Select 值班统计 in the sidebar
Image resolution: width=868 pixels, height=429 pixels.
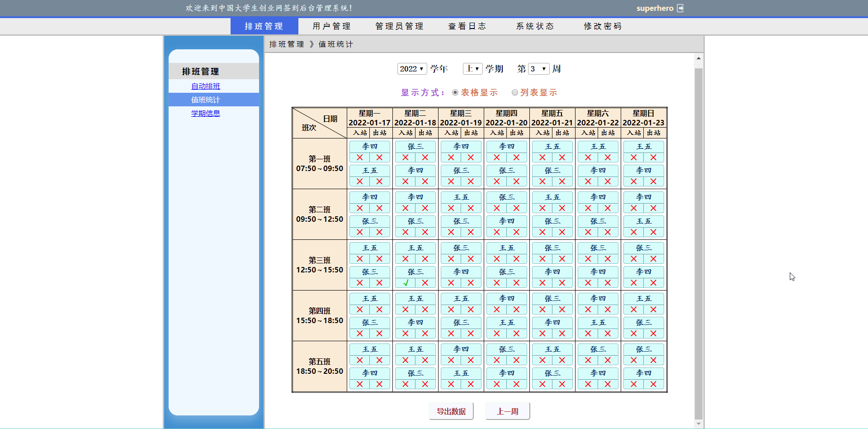[x=214, y=100]
